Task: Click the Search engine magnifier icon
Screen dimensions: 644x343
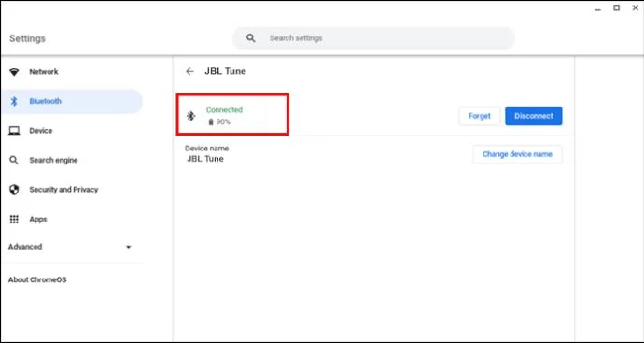Action: coord(14,161)
